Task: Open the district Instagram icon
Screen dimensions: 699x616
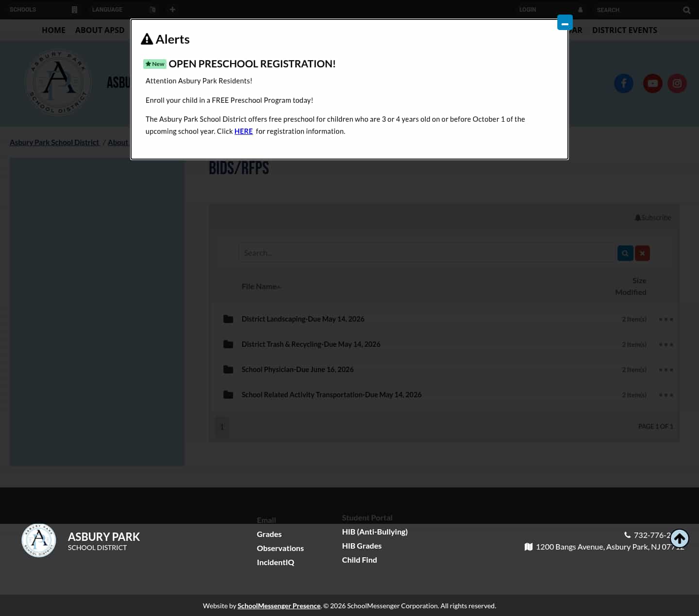Action: coord(677,83)
